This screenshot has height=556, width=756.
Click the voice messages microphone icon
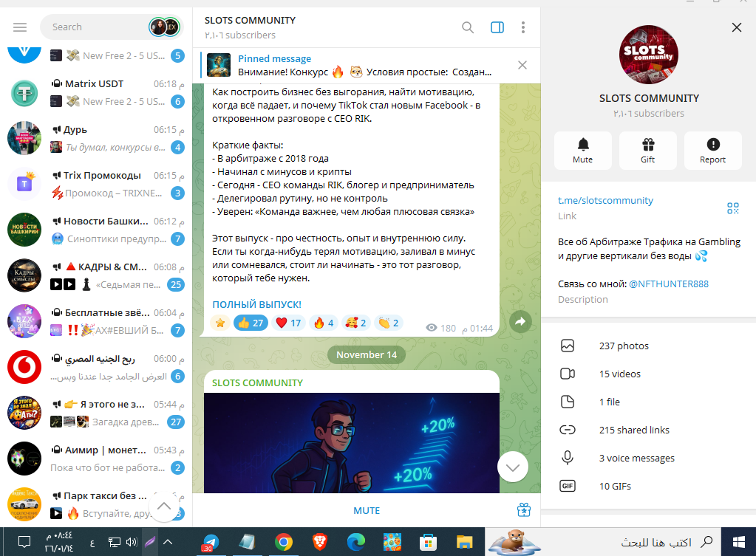coord(568,458)
